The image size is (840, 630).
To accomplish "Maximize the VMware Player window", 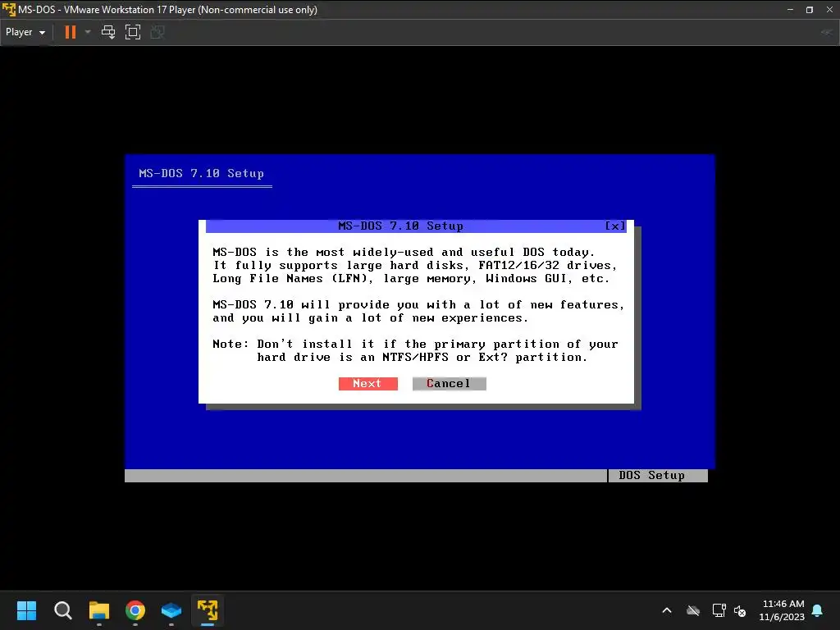I will (x=810, y=10).
